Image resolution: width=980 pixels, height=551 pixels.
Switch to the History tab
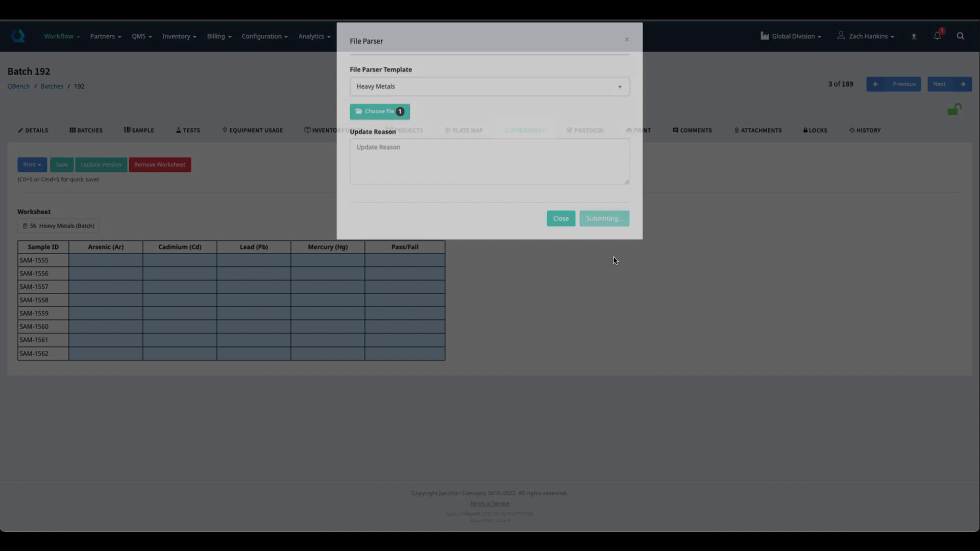coord(865,131)
